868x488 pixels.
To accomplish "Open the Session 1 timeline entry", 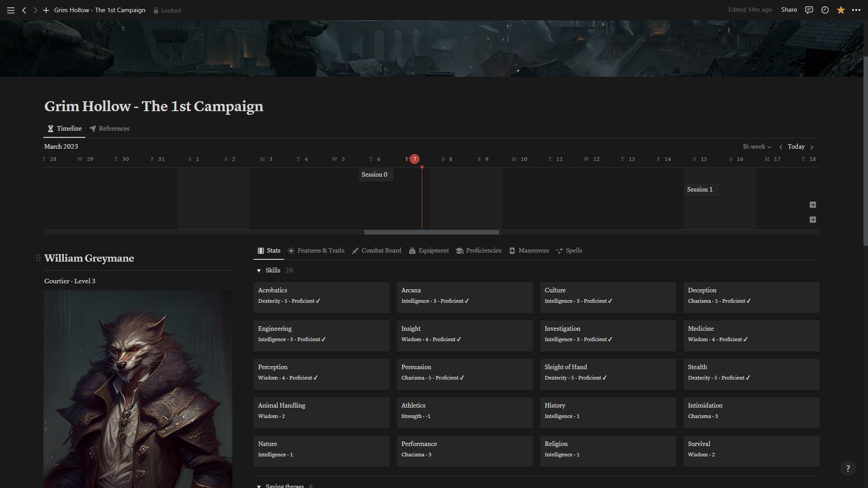I will click(699, 190).
